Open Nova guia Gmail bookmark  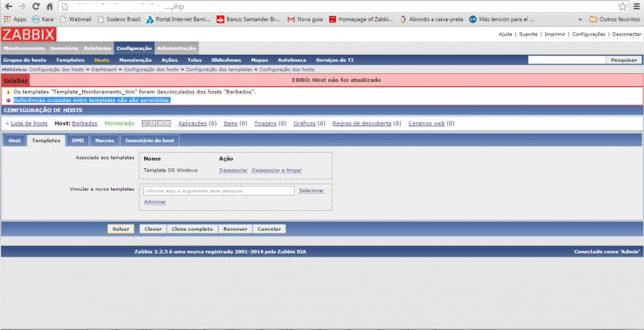(x=305, y=19)
